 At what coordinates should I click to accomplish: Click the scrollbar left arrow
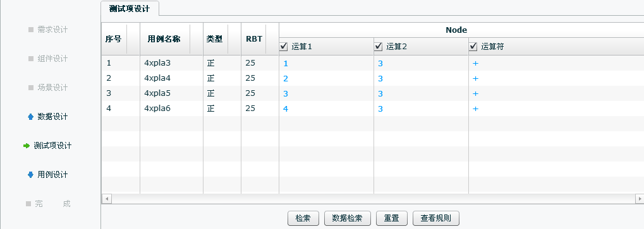point(106,199)
